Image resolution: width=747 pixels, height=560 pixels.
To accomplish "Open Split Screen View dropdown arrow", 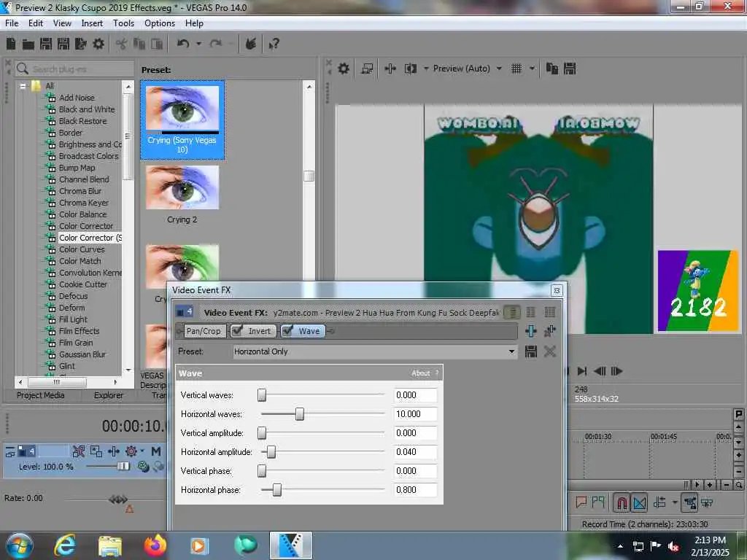I will tap(426, 69).
